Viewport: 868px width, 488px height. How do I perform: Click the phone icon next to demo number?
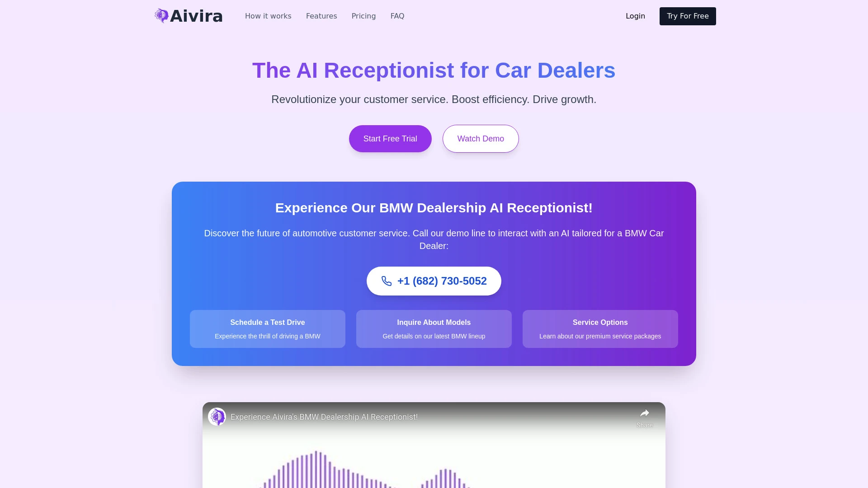point(386,281)
